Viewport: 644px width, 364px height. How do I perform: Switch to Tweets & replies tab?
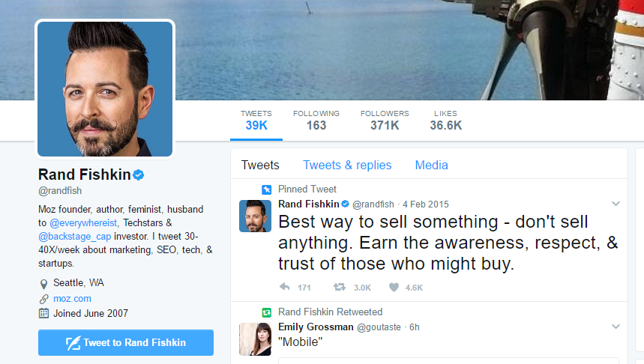[347, 165]
